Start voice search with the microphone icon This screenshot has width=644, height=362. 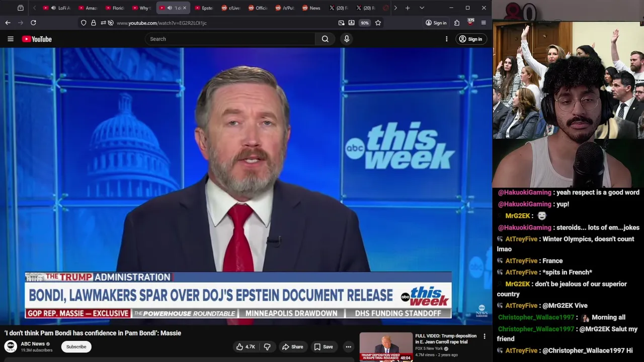pyautogui.click(x=347, y=39)
